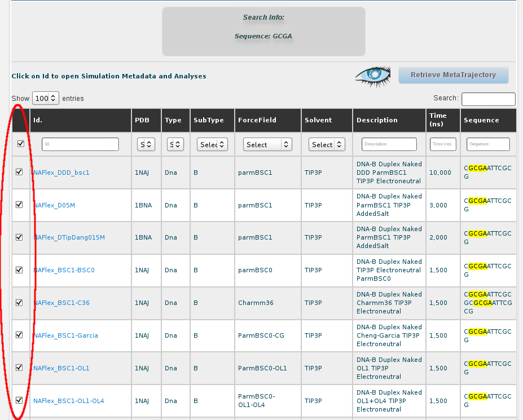Click the Retrieve MetaTrajectory button
Image resolution: width=523 pixels, height=420 pixels.
click(453, 75)
